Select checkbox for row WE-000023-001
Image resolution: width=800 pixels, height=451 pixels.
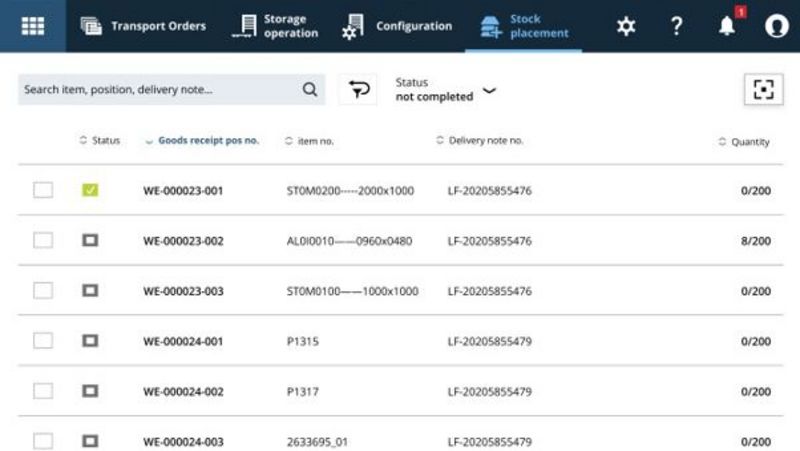pyautogui.click(x=43, y=190)
